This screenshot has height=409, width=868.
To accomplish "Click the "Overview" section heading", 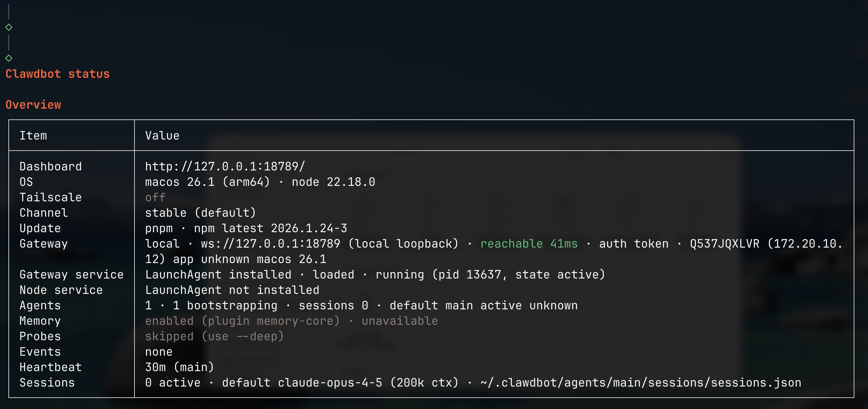I will click(x=33, y=105).
